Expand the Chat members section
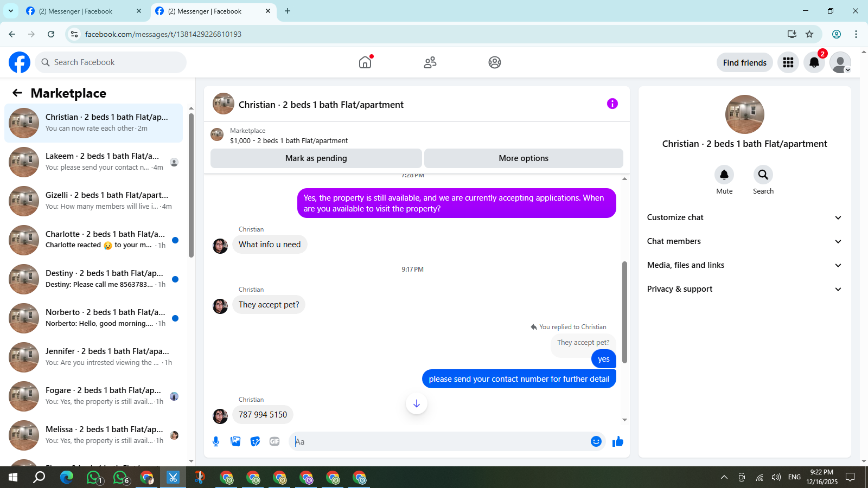The height and width of the screenshot is (488, 868). (x=744, y=241)
